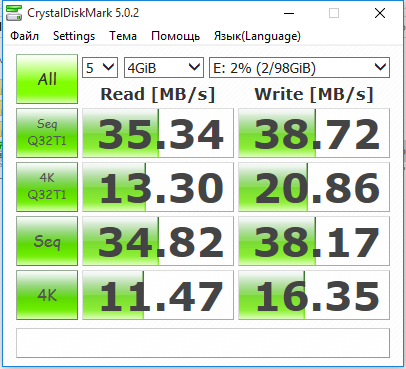This screenshot has width=406, height=369.
Task: Start the plain 4K test
Action: [x=47, y=295]
